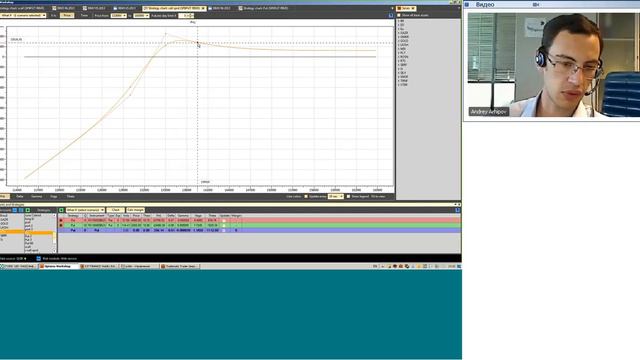Switch to the Gamma chart tab
Screen dimensions: 640x360
point(37,196)
